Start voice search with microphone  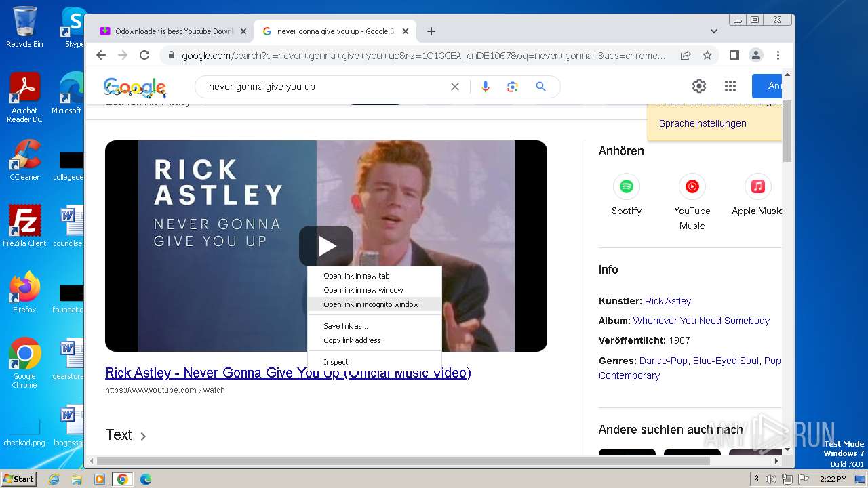pyautogui.click(x=485, y=87)
